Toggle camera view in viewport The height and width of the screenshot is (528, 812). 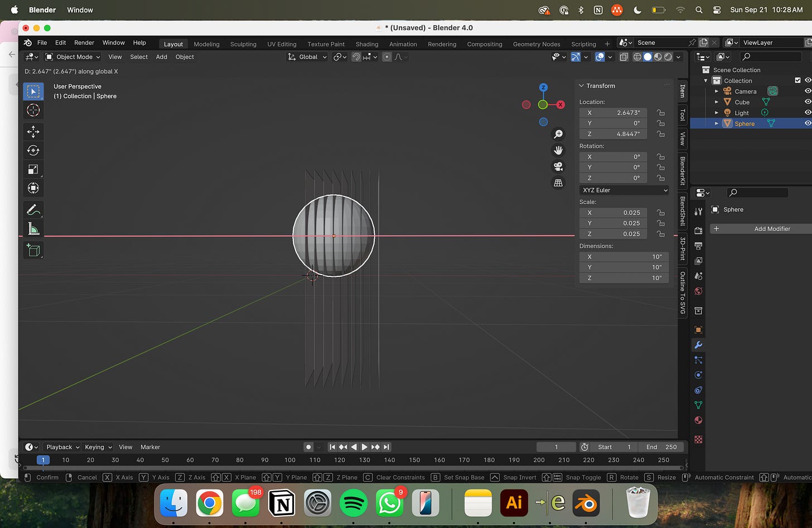click(558, 167)
